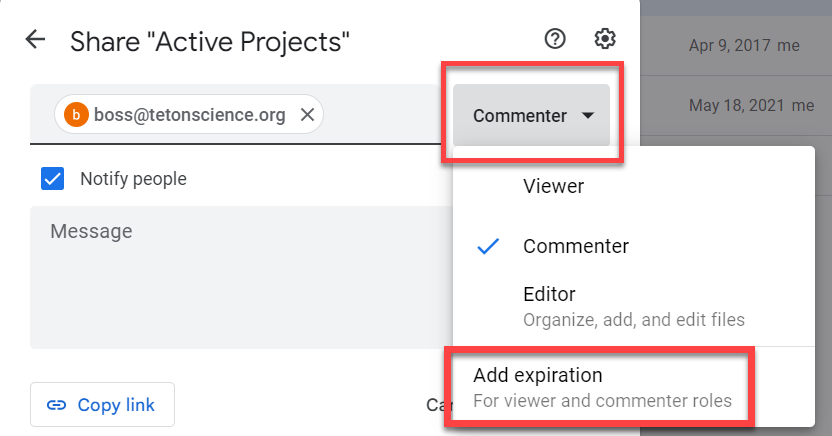Remove boss@tetonscience.org recipient with X
Image resolution: width=832 pixels, height=436 pixels.
307,115
